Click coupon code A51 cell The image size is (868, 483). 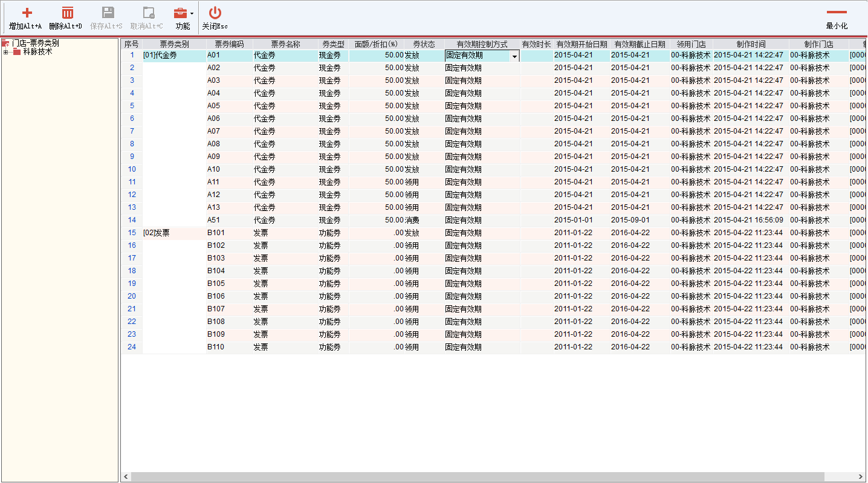[229, 220]
